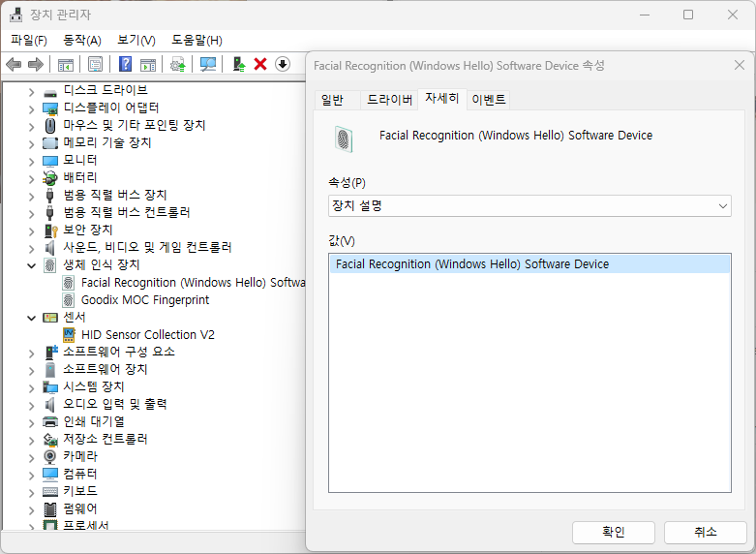Expand the 소프트웨어 장치 node
This screenshot has height=554, width=756.
[x=31, y=371]
